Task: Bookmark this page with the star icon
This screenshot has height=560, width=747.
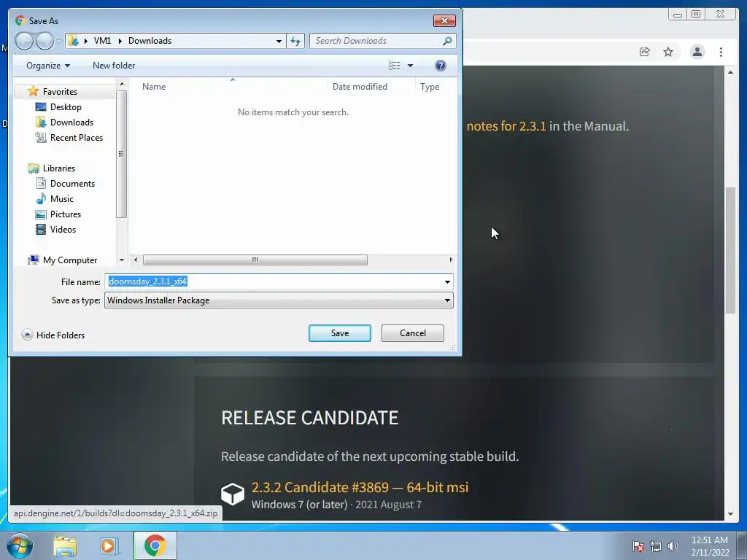Action: tap(668, 52)
